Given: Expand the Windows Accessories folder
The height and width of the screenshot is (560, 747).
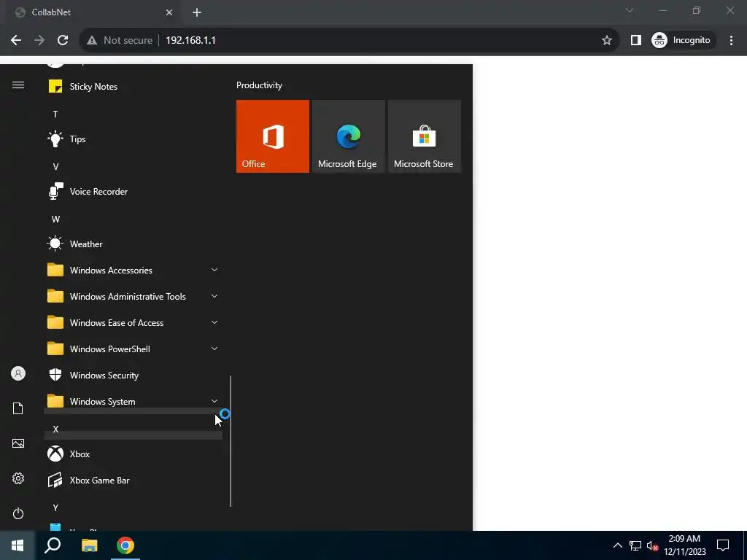Looking at the screenshot, I should tap(133, 270).
